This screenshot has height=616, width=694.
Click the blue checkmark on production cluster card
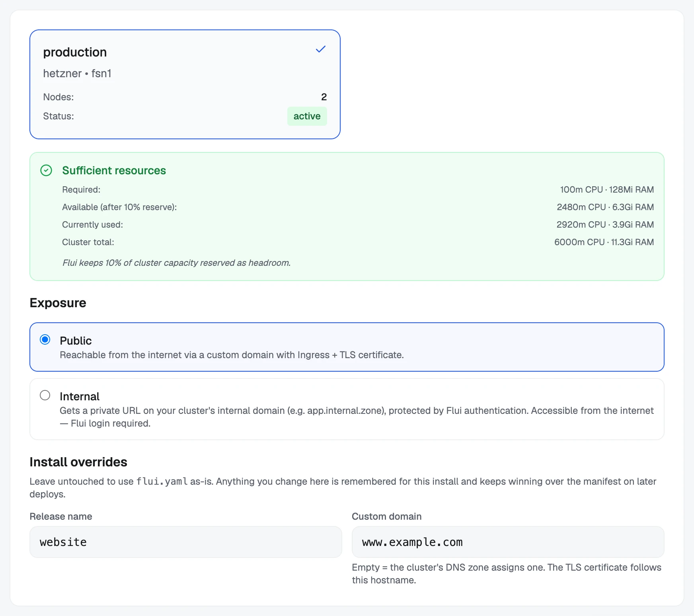point(321,49)
